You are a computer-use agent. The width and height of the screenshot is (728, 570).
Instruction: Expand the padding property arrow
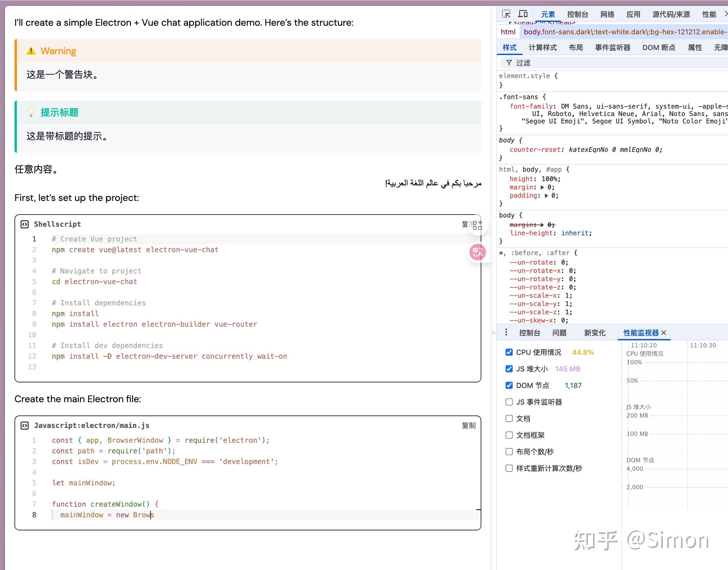(547, 196)
